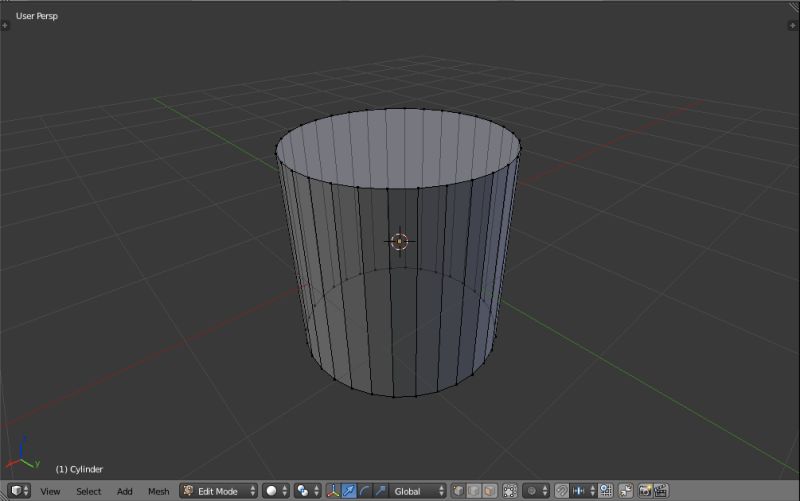The width and height of the screenshot is (800, 501).
Task: Open the pivot point dropdown
Action: point(308,491)
